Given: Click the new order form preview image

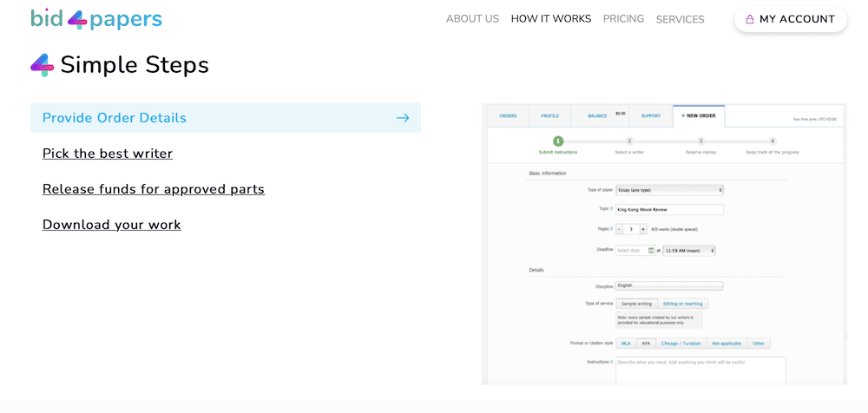Looking at the screenshot, I should (664, 244).
